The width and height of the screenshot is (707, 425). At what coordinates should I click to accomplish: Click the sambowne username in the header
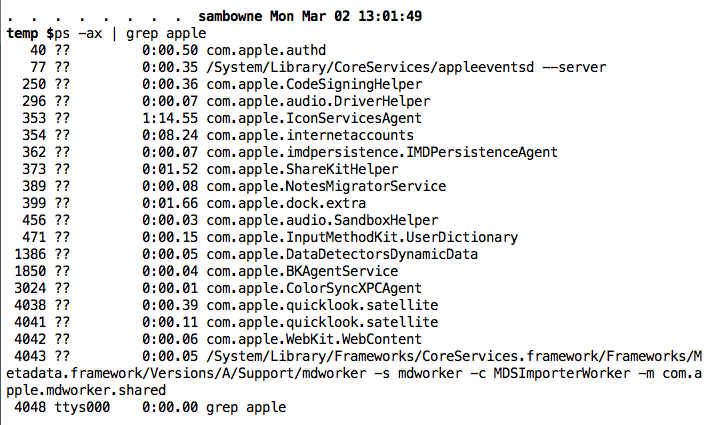point(239,17)
